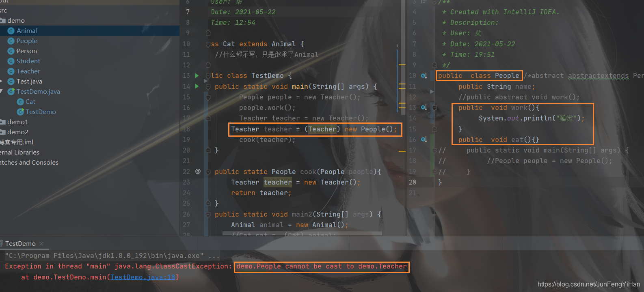Click the TestDemo.java runnable file icon
644x292 pixels.
pos(11,92)
